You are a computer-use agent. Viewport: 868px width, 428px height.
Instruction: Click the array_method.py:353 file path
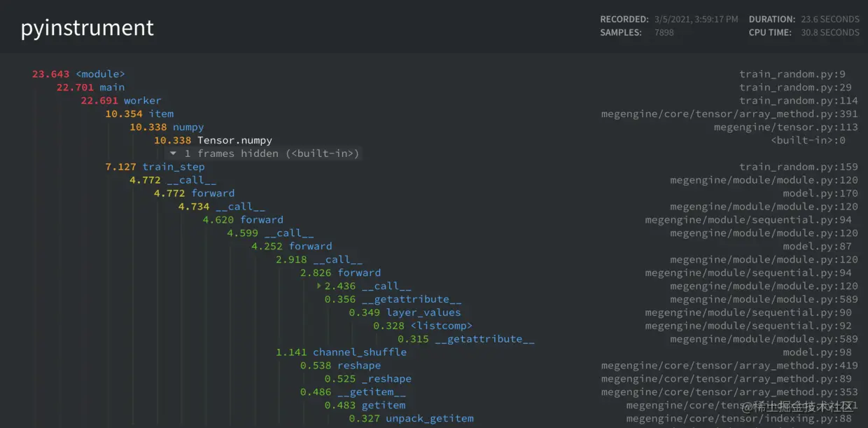(729, 393)
